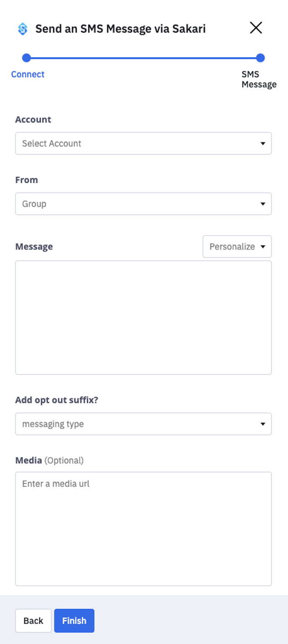Click inside the Message text area

[143, 317]
